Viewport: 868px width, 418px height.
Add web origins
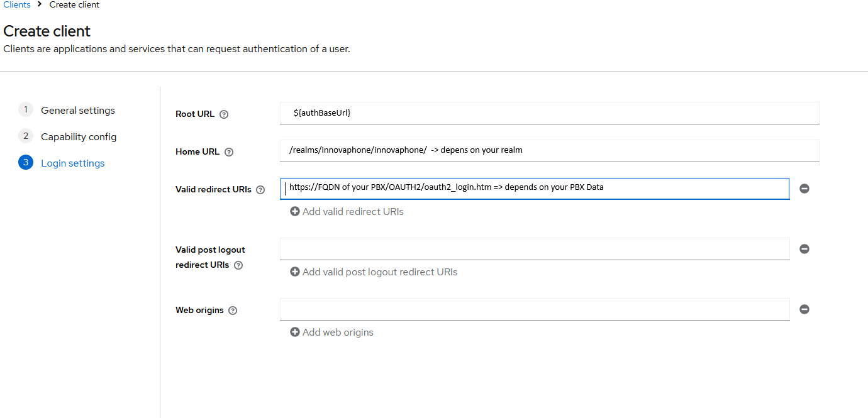point(331,333)
